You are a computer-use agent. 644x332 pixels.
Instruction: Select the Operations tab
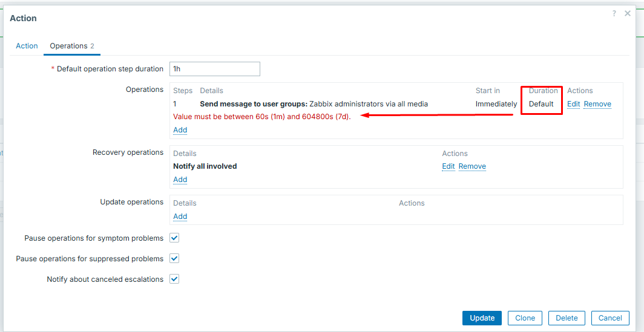coord(72,46)
